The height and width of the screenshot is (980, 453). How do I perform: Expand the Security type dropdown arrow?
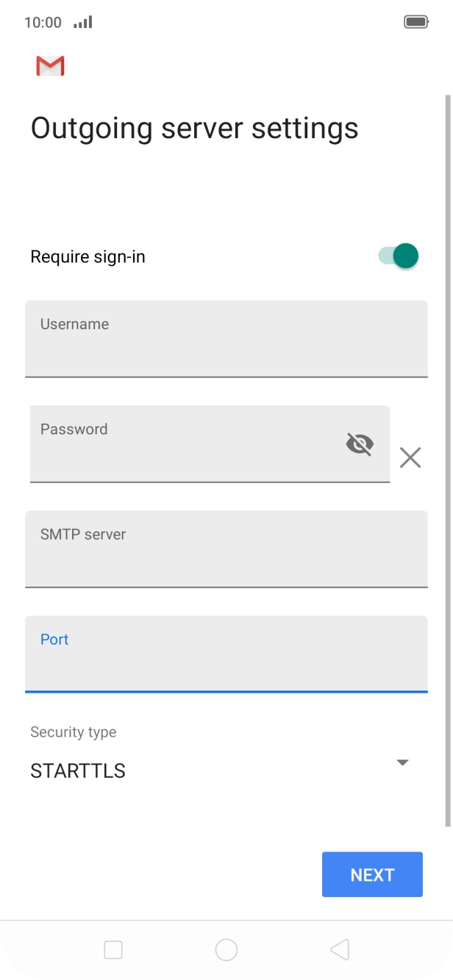402,763
